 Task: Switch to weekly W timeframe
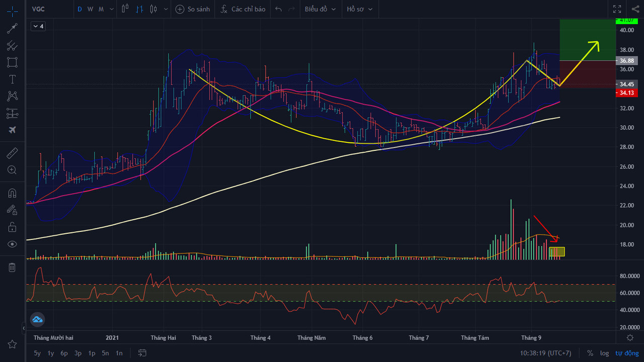(x=90, y=9)
